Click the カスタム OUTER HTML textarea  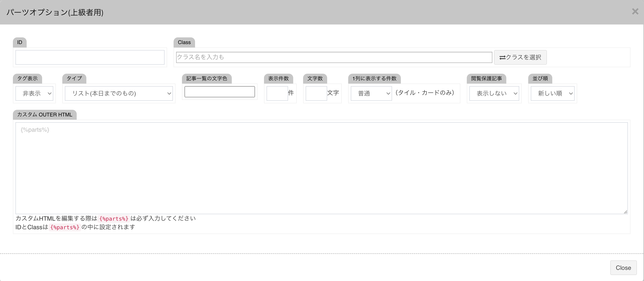[x=322, y=168]
